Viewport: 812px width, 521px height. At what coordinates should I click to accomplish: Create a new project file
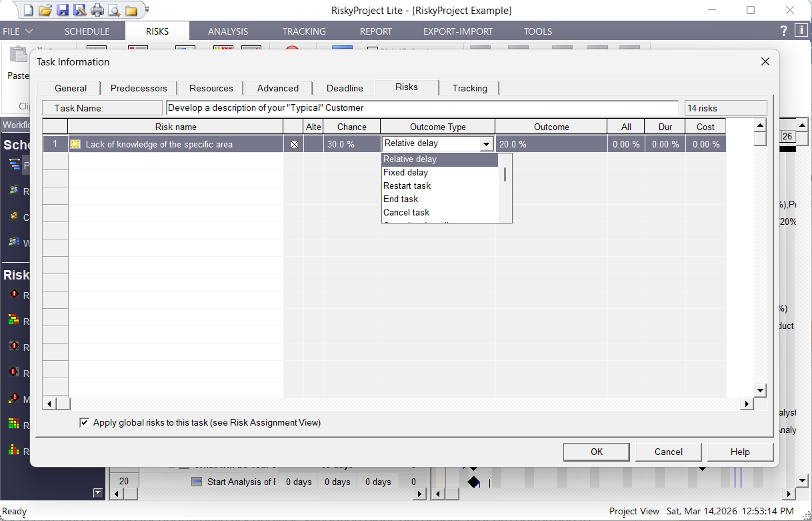click(x=28, y=9)
